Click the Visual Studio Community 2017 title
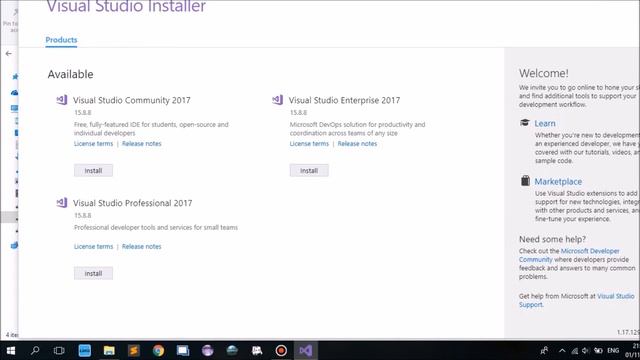 click(131, 100)
